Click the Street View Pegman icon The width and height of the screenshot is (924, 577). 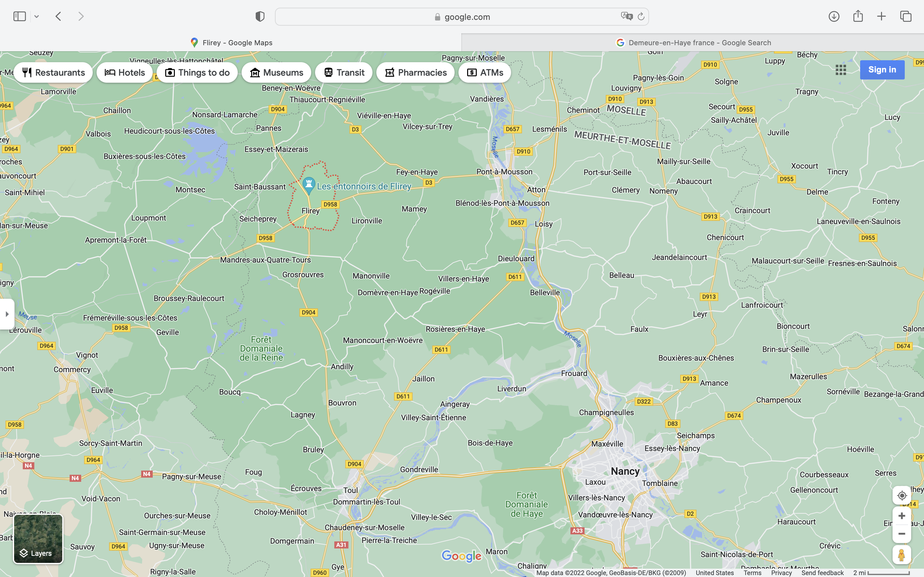[x=902, y=555]
